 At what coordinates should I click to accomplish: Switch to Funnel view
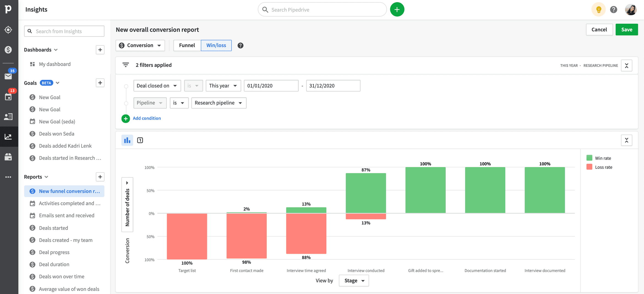pos(187,45)
